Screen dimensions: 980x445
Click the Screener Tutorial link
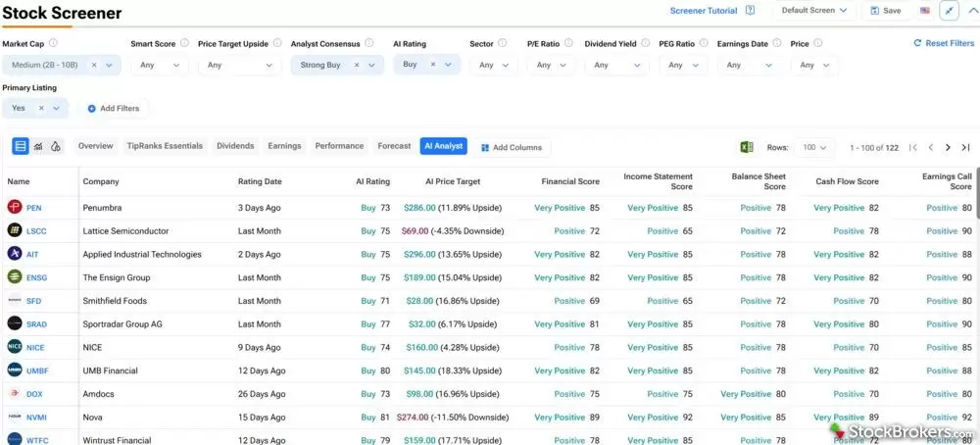tap(704, 11)
